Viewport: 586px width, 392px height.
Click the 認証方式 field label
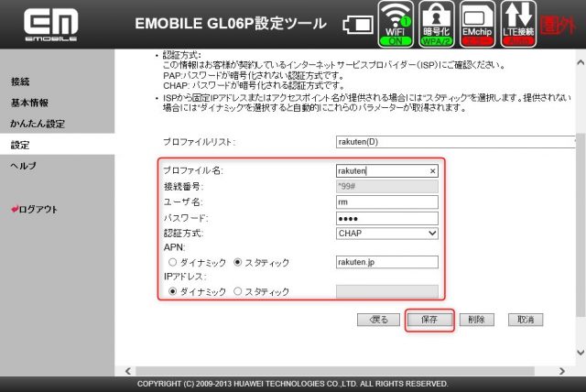pyautogui.click(x=183, y=234)
